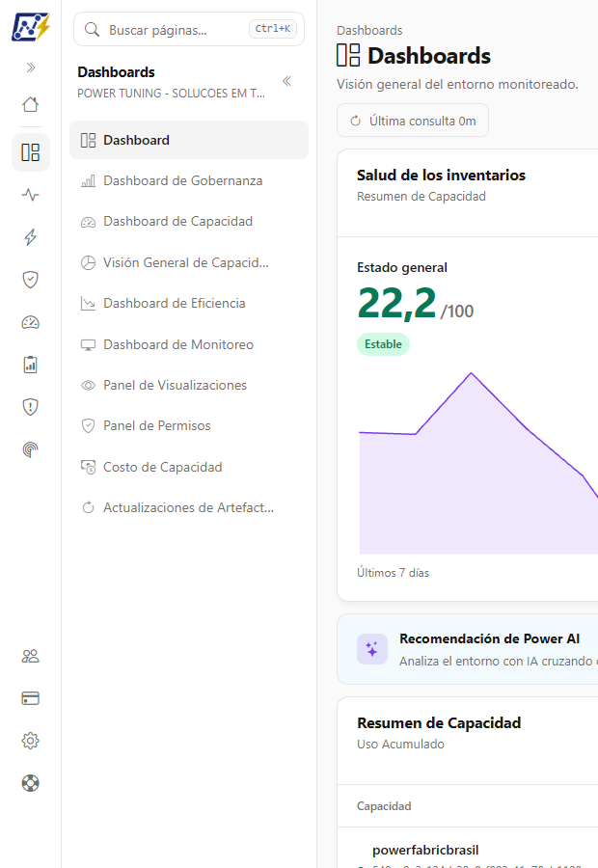Collapse the Dashboards side panel
598x868 pixels.
(286, 81)
